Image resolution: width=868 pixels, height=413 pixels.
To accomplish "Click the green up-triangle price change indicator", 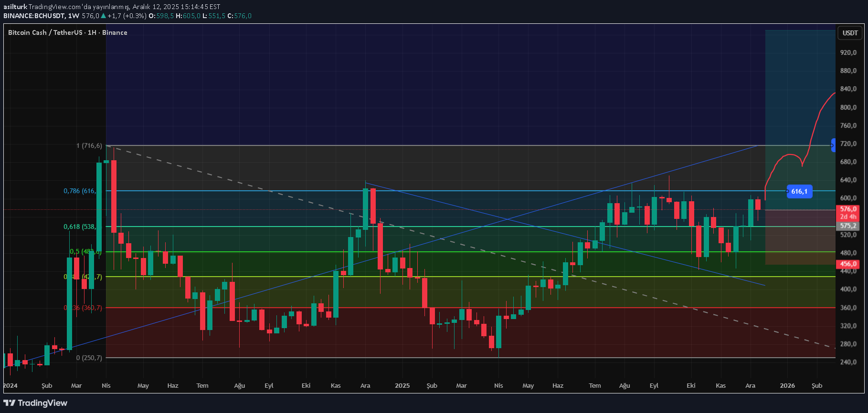I will pos(103,16).
